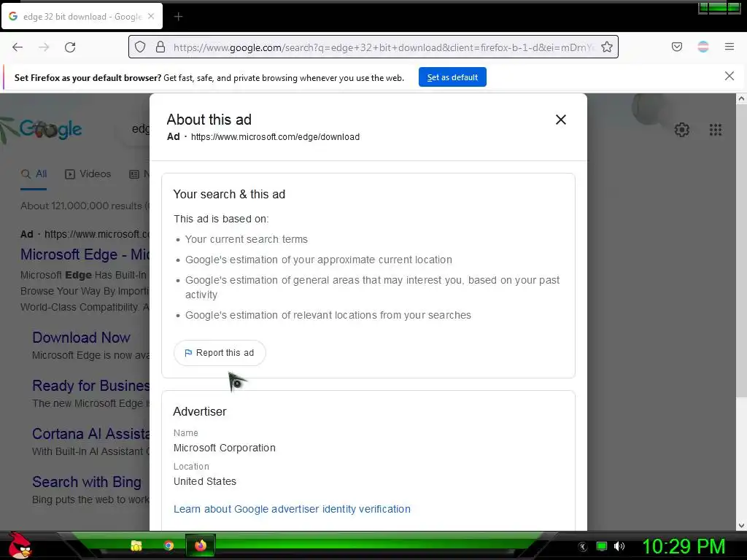Click the Angry Birds start button

pyautogui.click(x=20, y=545)
